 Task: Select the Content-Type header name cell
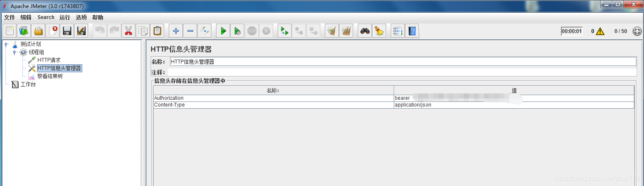pyautogui.click(x=273, y=105)
